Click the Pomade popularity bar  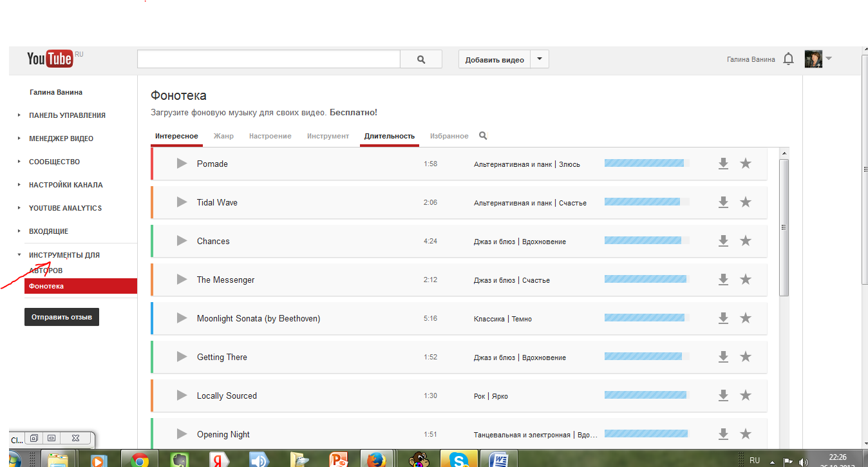(x=646, y=164)
